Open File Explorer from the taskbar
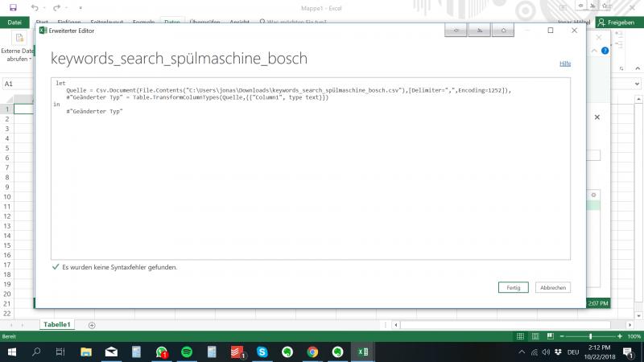Viewport: 644px width, 362px height. (x=86, y=352)
